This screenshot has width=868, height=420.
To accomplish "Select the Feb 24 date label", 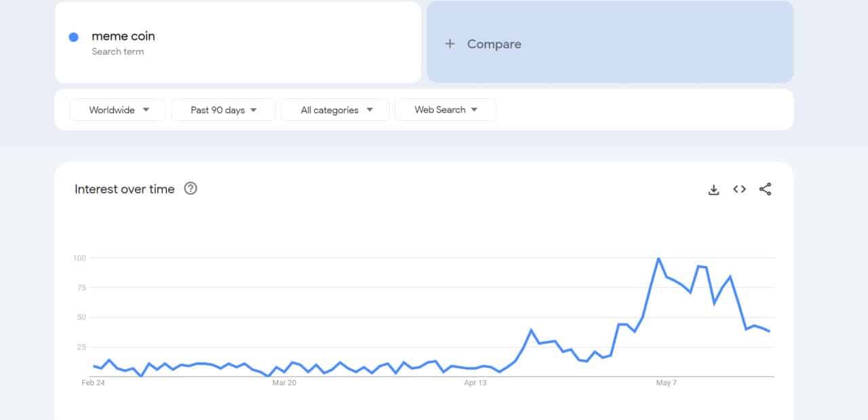I will click(x=92, y=383).
